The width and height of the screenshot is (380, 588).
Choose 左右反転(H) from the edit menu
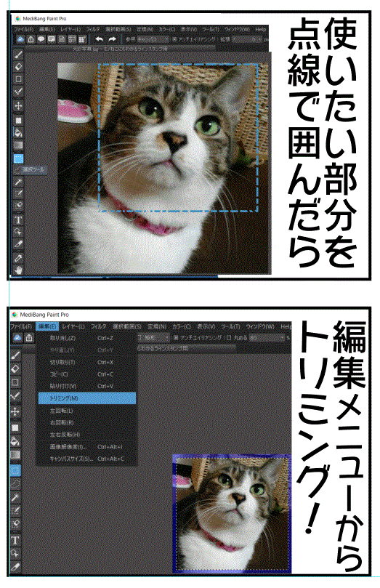tap(87, 435)
